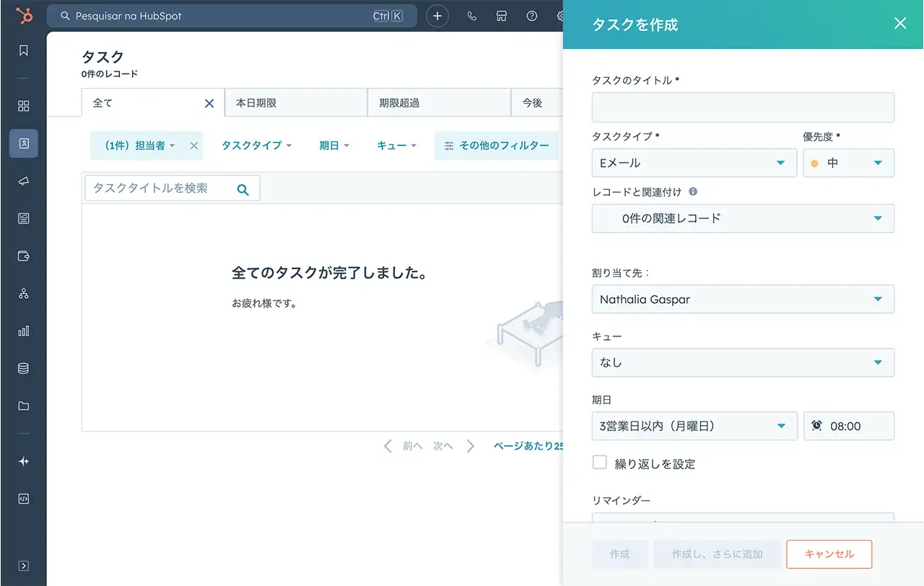Switch to the 今後 tab

537,103
